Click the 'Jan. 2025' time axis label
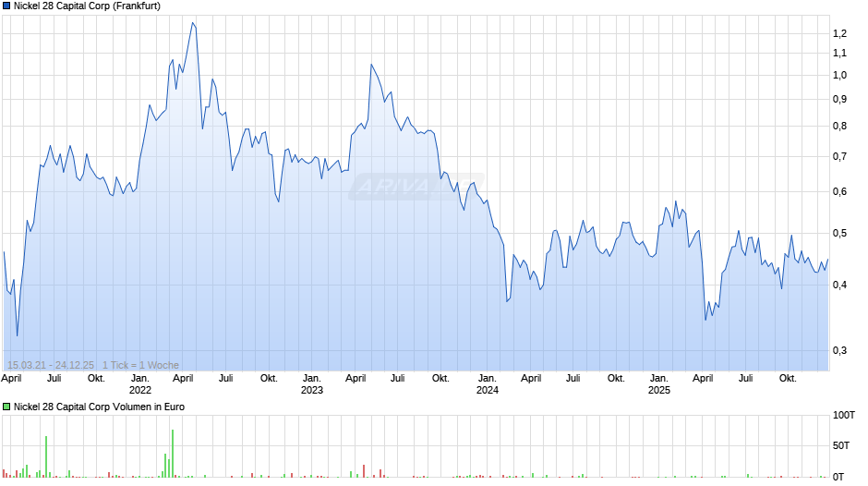868x486 pixels. [658, 384]
